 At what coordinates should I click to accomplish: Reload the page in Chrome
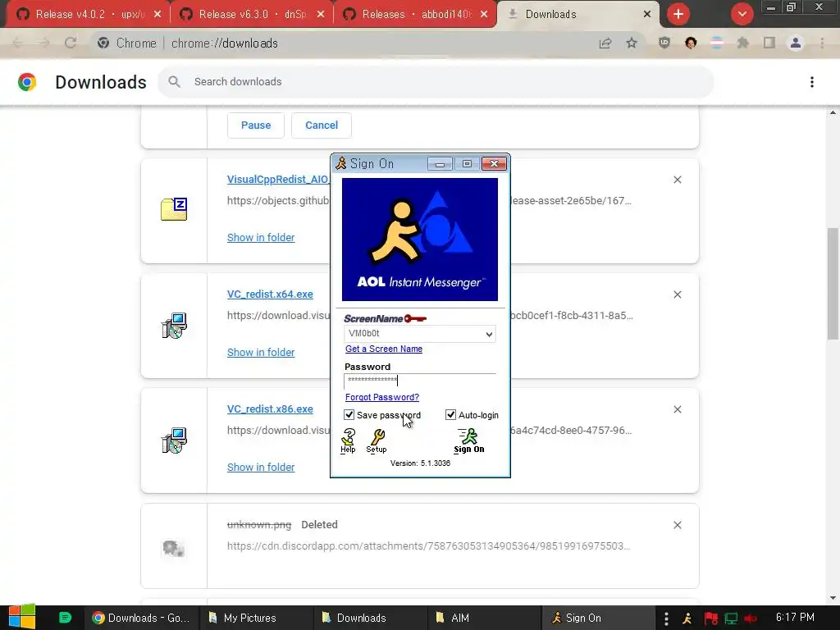pyautogui.click(x=71, y=43)
